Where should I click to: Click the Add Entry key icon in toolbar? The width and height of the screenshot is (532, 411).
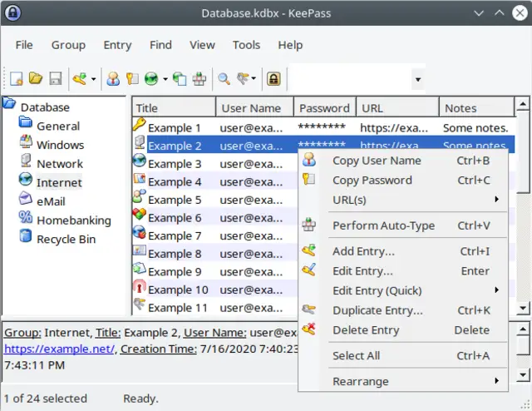[80, 79]
